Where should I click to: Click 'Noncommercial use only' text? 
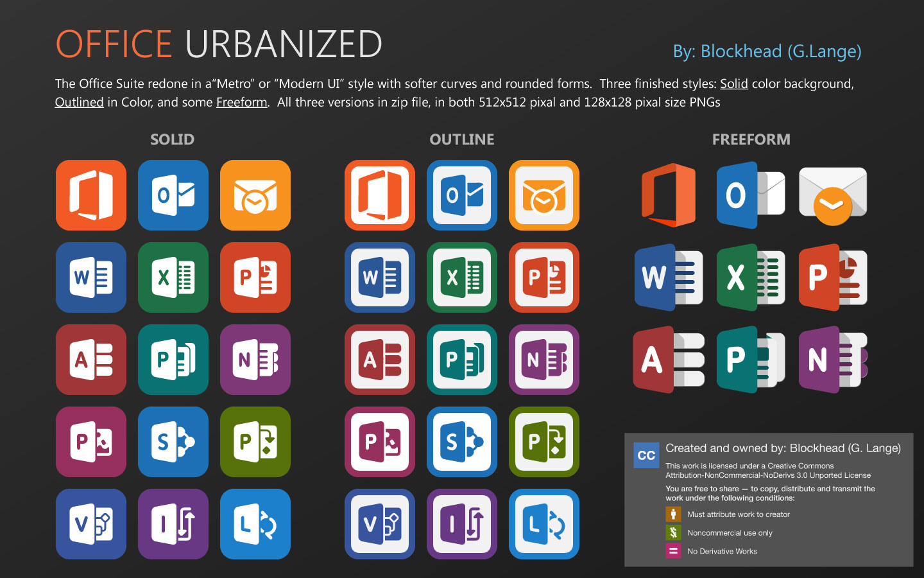pos(730,533)
